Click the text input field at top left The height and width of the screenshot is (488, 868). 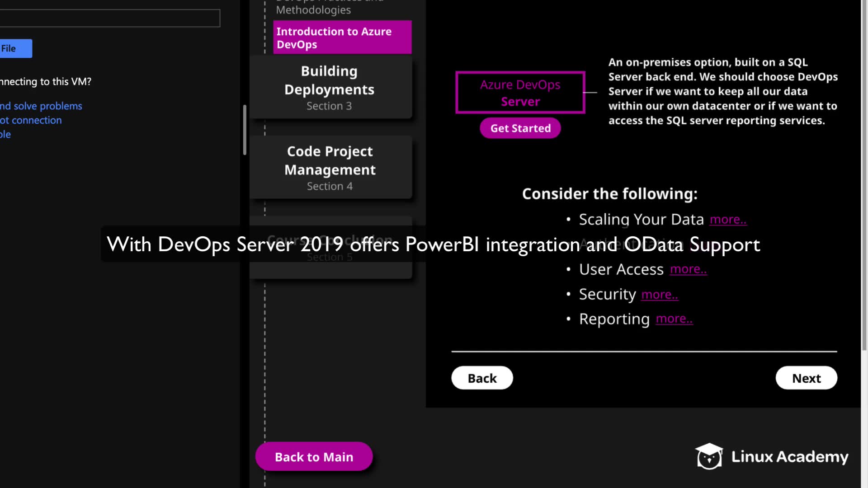pyautogui.click(x=108, y=18)
